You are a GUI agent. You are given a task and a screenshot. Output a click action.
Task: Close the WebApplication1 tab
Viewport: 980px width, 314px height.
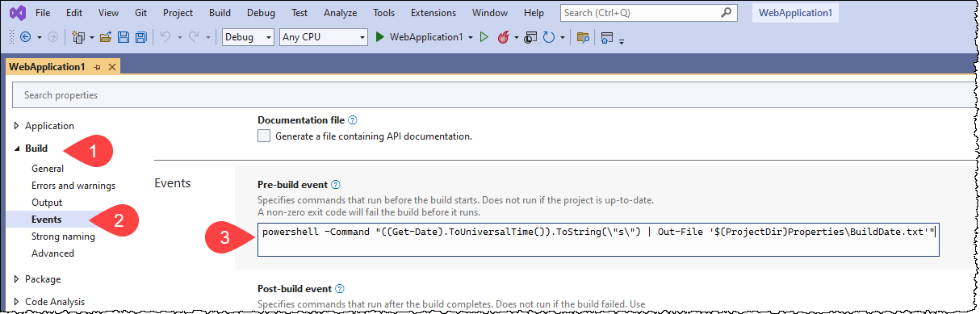click(x=111, y=66)
